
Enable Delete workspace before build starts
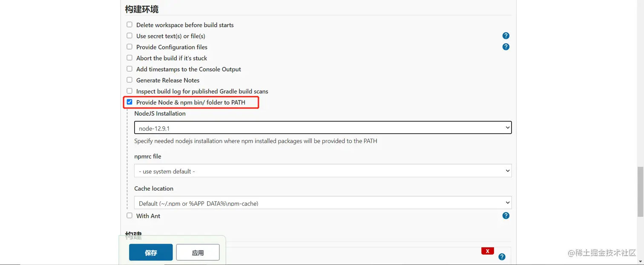coord(129,25)
